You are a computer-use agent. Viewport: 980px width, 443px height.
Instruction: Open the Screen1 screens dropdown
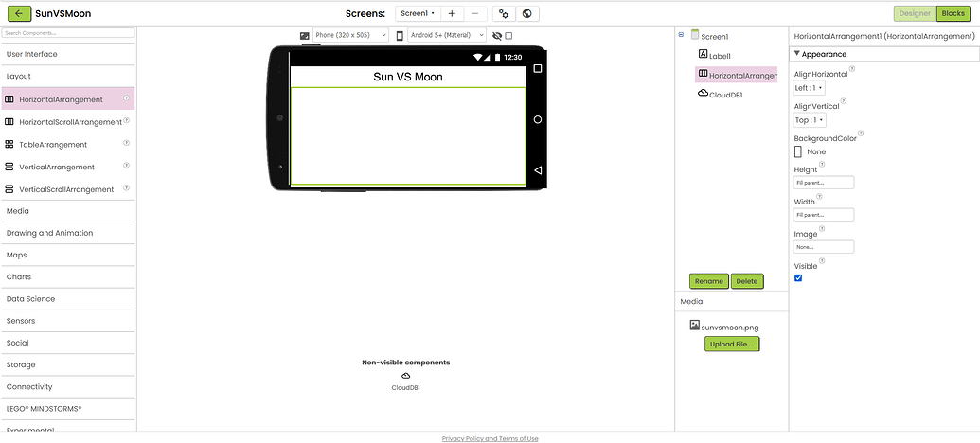[x=417, y=14]
